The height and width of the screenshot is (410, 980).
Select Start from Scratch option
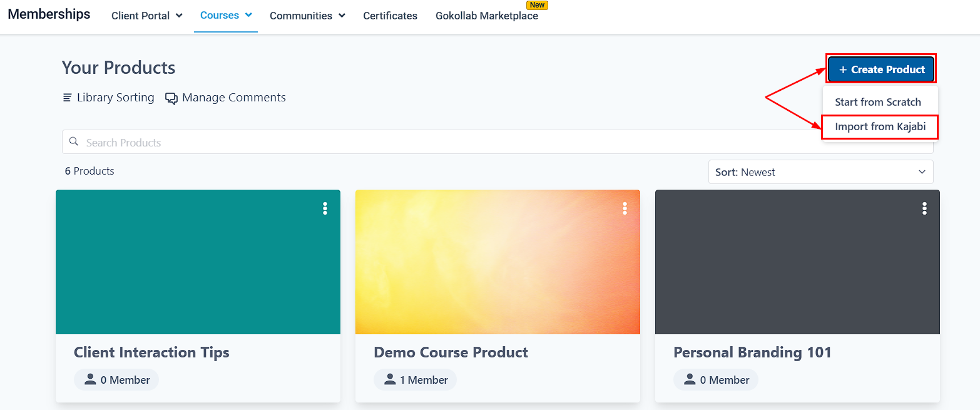click(x=877, y=102)
